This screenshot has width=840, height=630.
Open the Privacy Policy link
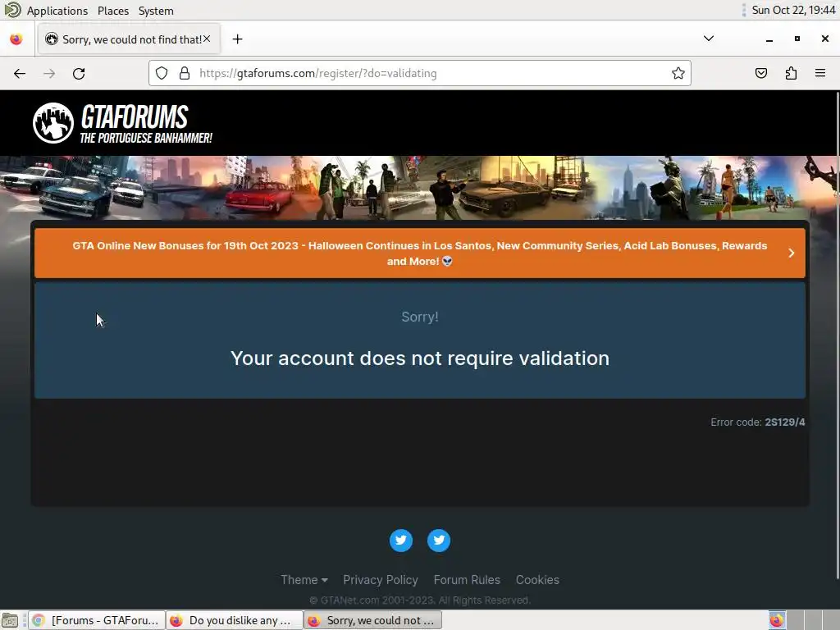[381, 580]
